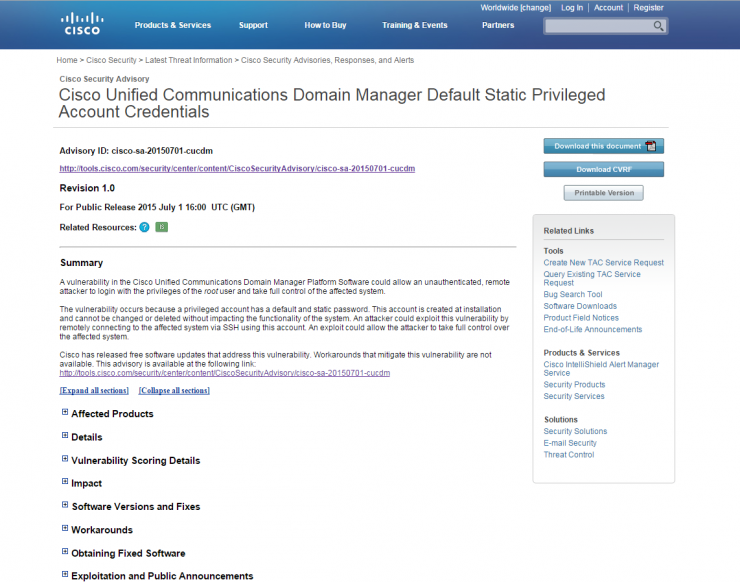Open Bug Search Tool link
The image size is (740, 582).
coord(572,294)
